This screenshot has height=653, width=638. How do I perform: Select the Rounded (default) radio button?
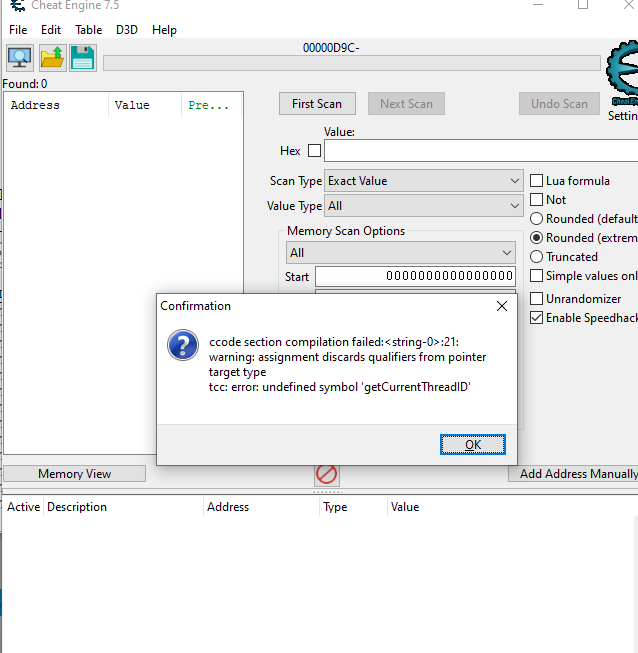pyautogui.click(x=536, y=219)
